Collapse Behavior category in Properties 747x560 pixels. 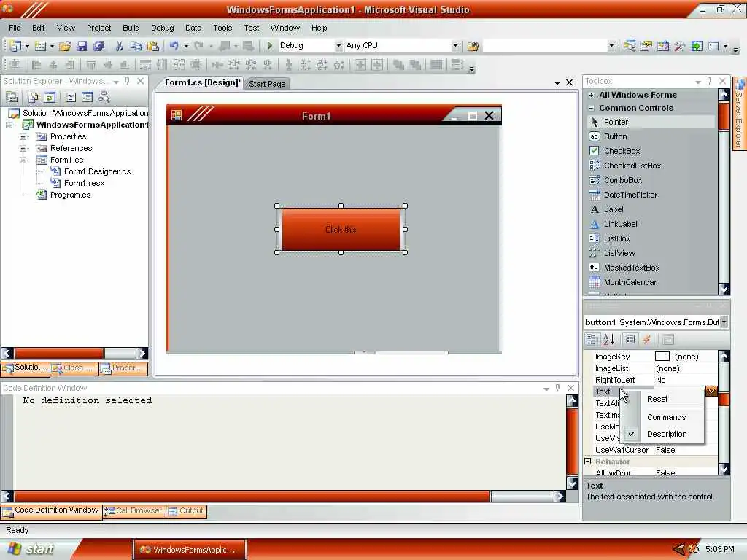[588, 462]
